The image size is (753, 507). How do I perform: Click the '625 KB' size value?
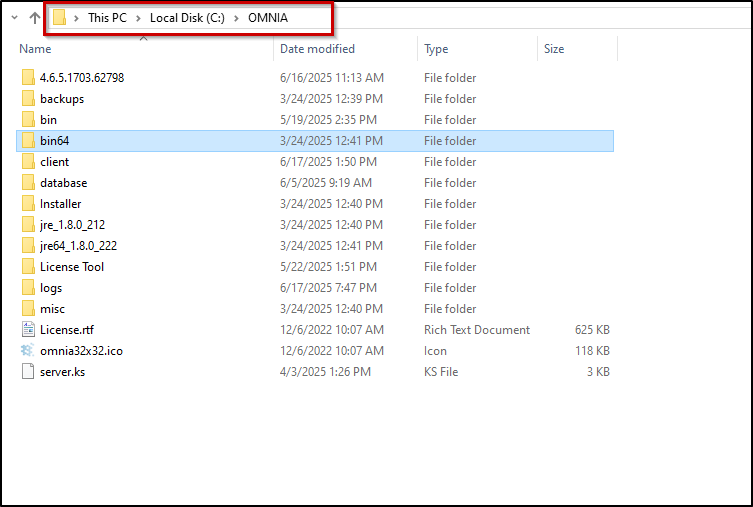(592, 330)
